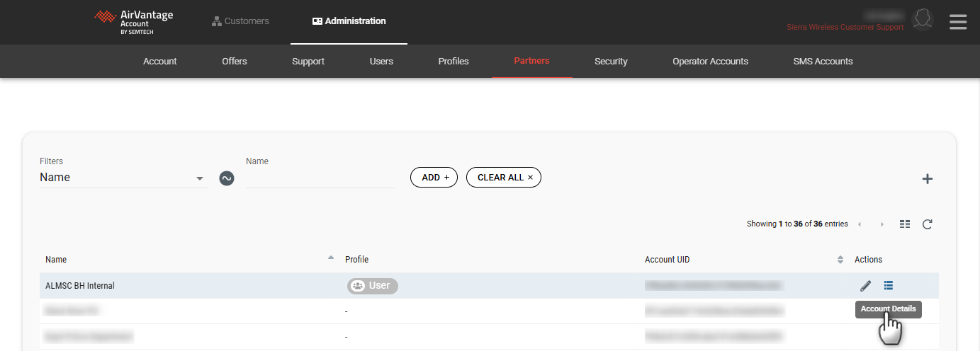Go to the next page of entries

point(882,224)
